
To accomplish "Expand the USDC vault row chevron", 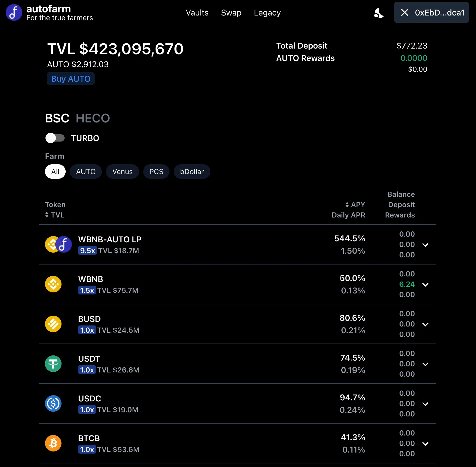I will [x=425, y=404].
